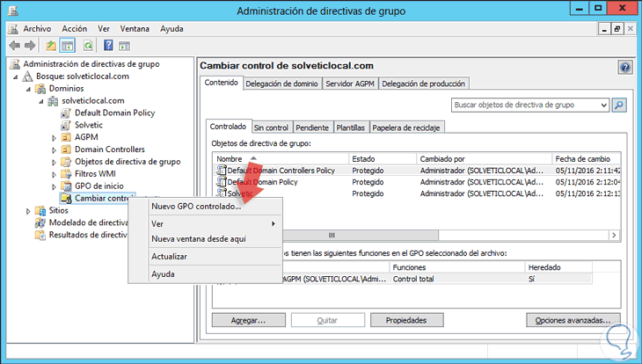642x364 pixels.
Task: Click the Sitios icon in the tree
Action: [40, 211]
